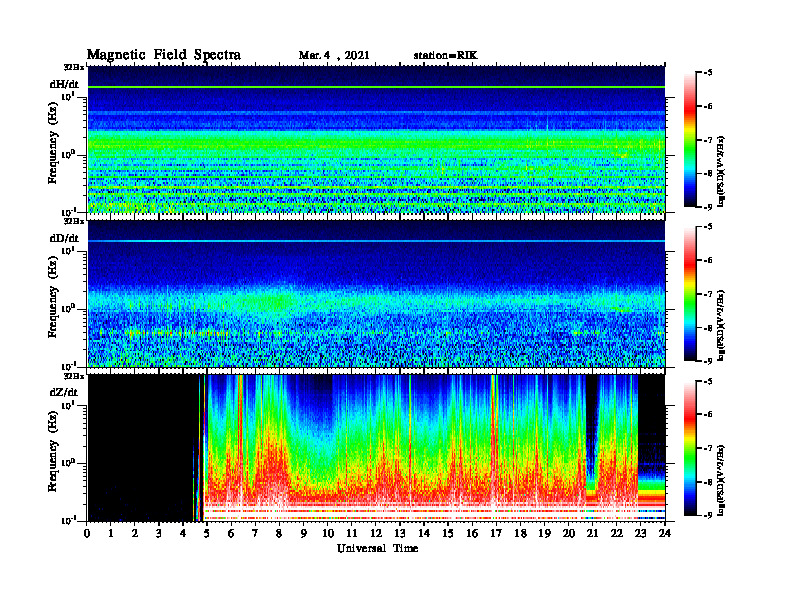Click hour 14 on the Universal Time axis

pos(424,533)
